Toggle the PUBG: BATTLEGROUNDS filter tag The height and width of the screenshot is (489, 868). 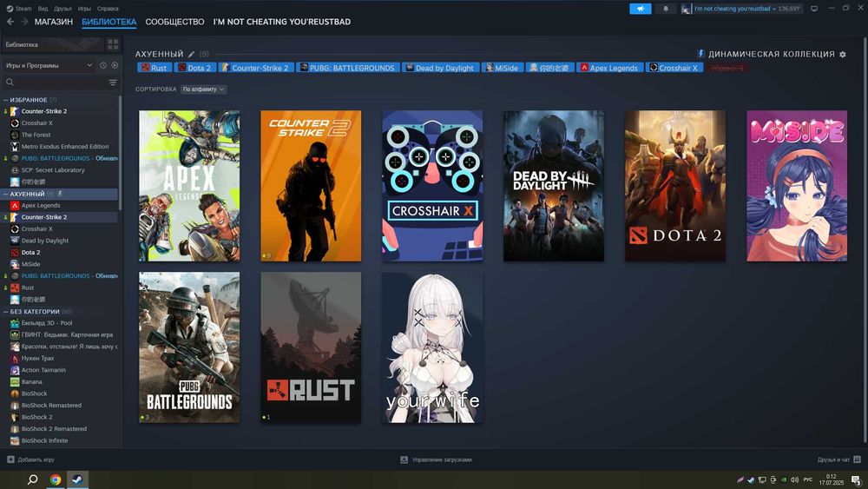click(x=348, y=68)
